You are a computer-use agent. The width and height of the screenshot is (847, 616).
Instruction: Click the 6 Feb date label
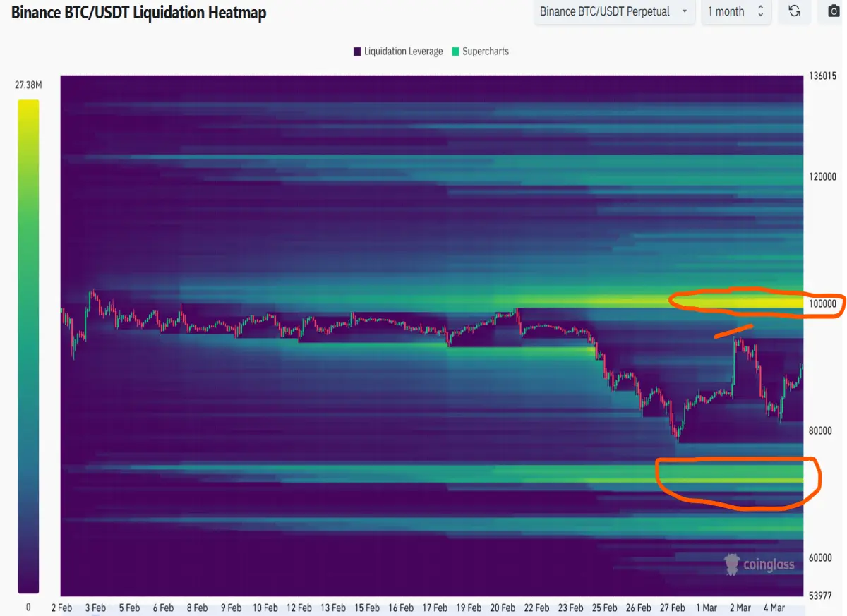click(163, 608)
